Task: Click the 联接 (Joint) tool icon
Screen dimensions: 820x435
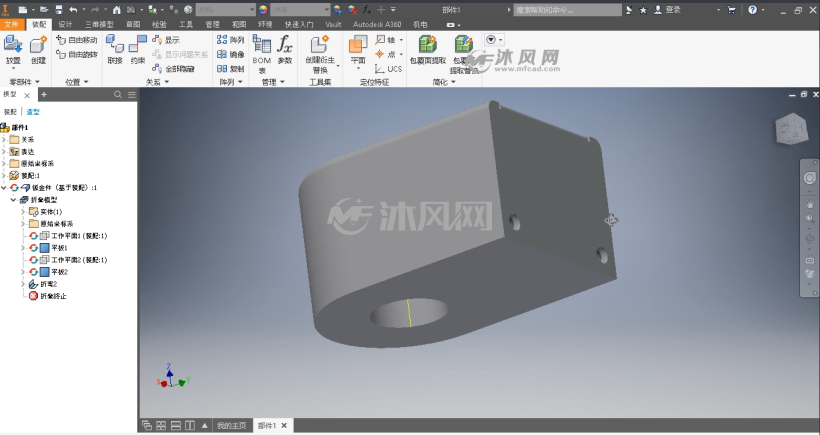Action: coord(115,44)
